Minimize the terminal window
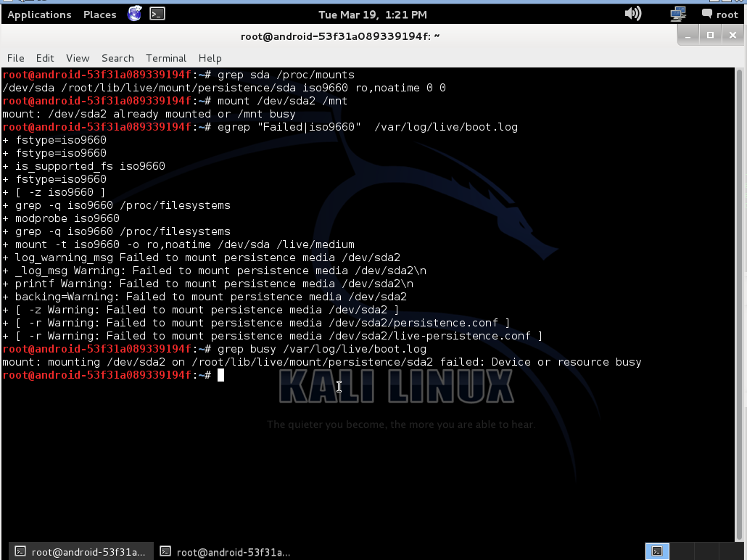 [x=688, y=36]
